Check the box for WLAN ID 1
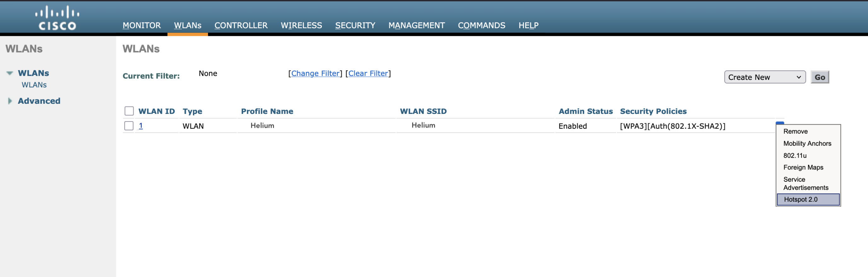Viewport: 868px width, 277px height. (x=129, y=126)
